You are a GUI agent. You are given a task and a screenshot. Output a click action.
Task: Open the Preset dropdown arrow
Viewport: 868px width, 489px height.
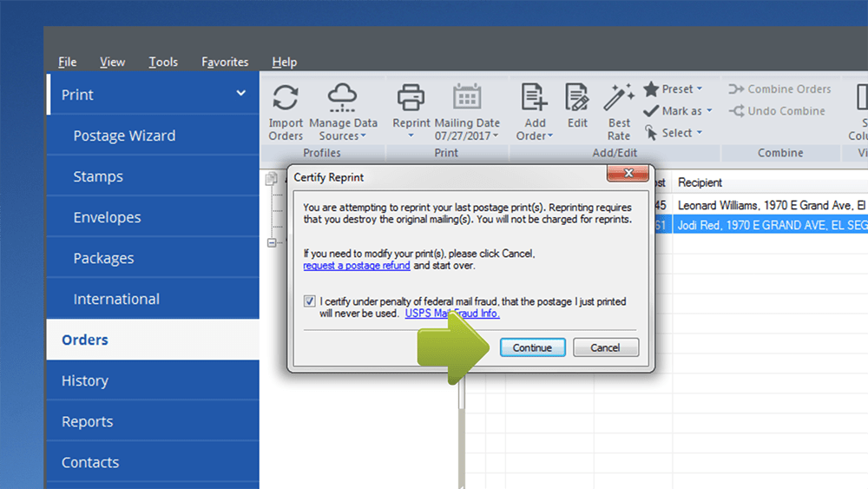click(x=700, y=89)
